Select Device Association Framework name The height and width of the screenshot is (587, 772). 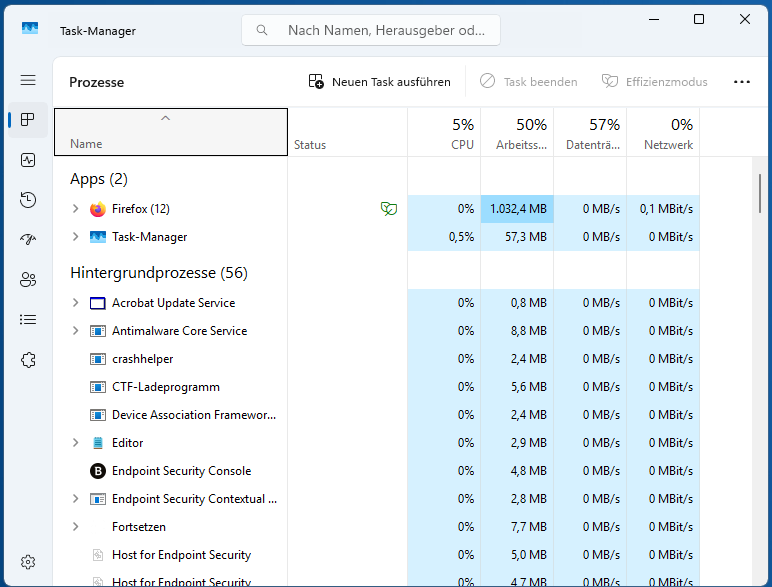[194, 415]
